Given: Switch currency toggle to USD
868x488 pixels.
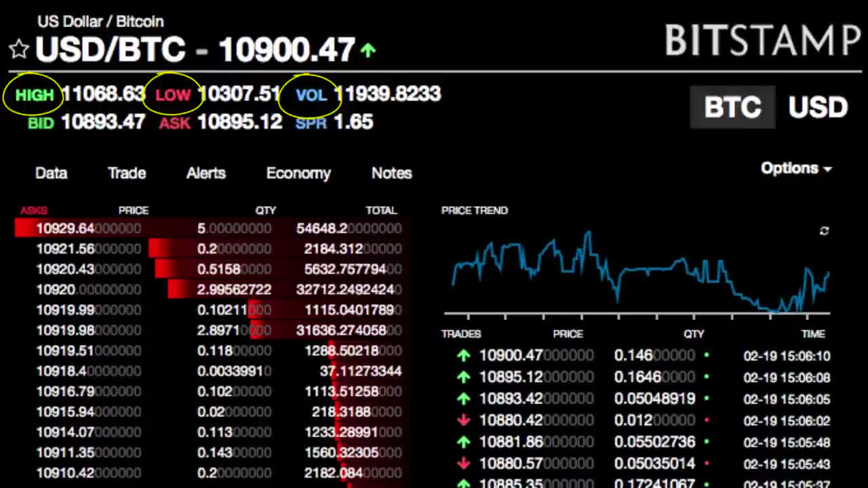Looking at the screenshot, I should click(818, 107).
